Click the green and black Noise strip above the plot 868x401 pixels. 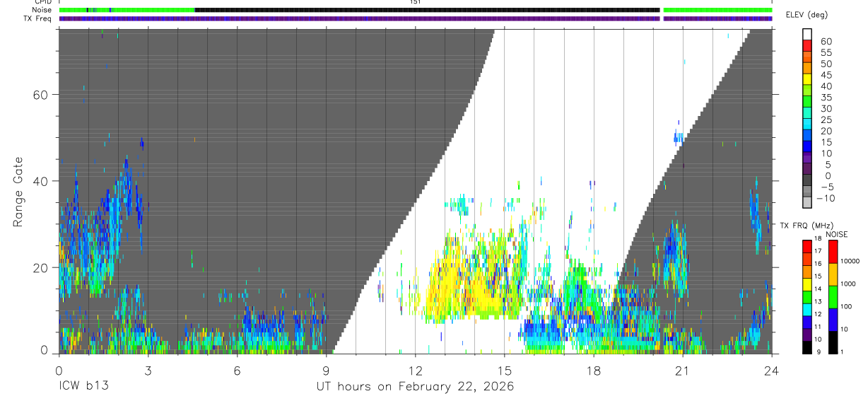415,10
